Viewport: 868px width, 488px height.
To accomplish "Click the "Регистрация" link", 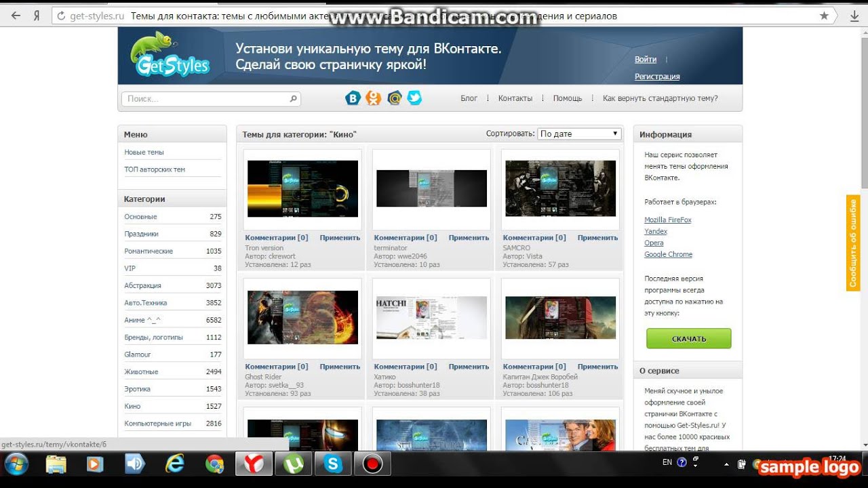I will 657,77.
